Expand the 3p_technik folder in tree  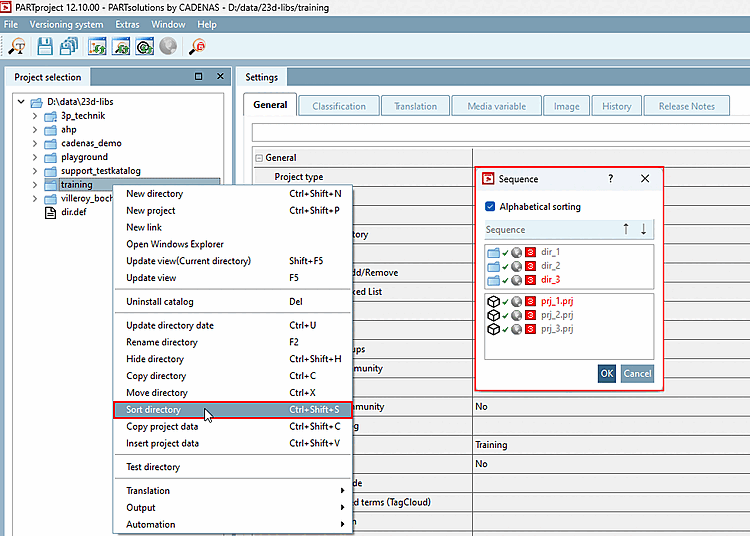(x=35, y=115)
